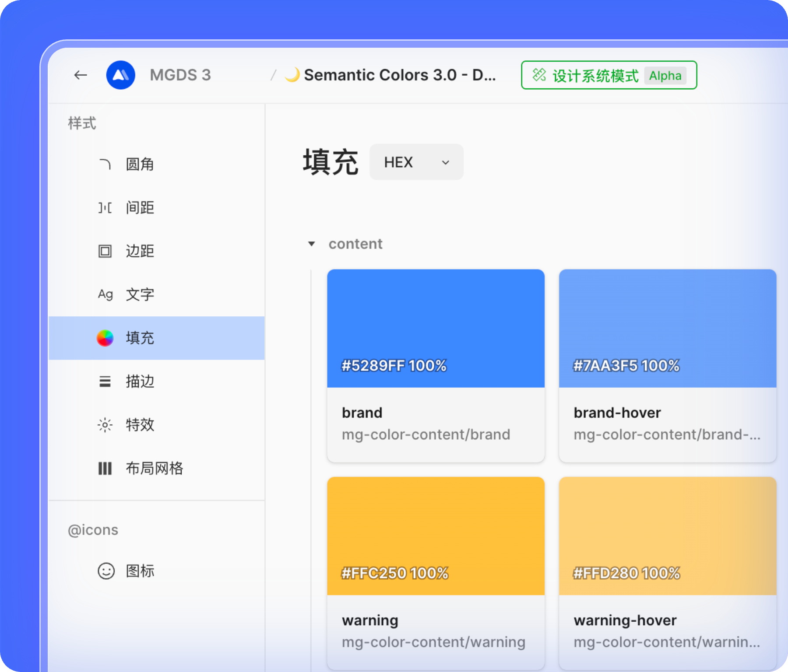This screenshot has height=672, width=788.
Task: Open the @icons section
Action: (x=93, y=529)
